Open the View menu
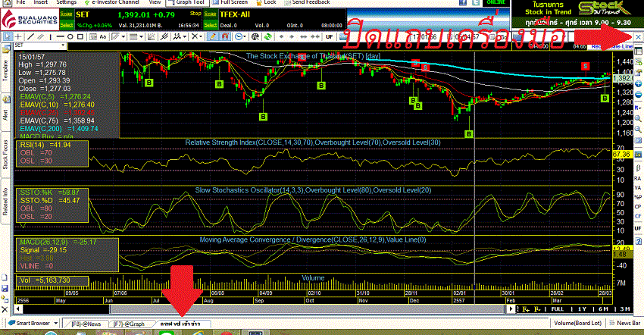This screenshot has height=335, width=644. click(155, 2)
